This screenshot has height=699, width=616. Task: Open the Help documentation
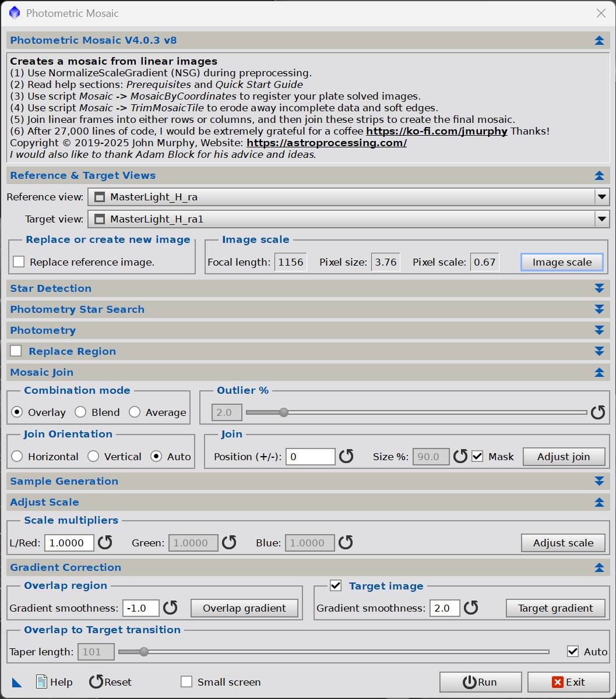point(54,682)
